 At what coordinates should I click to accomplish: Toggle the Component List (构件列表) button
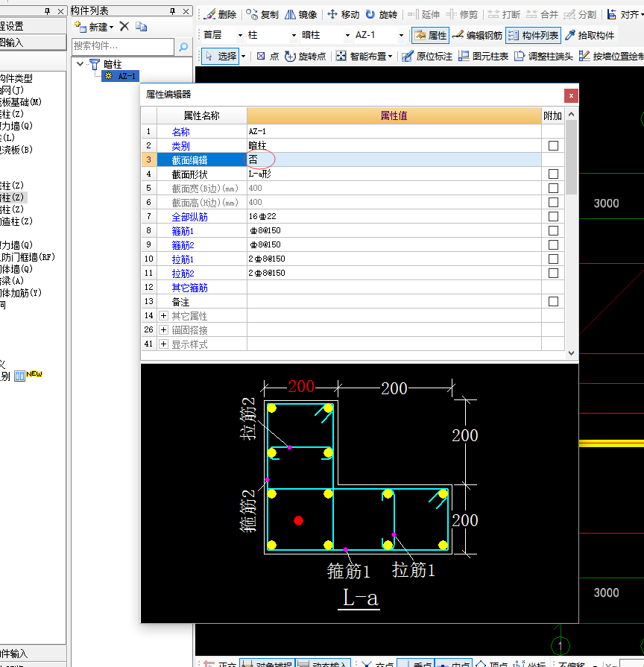[534, 35]
